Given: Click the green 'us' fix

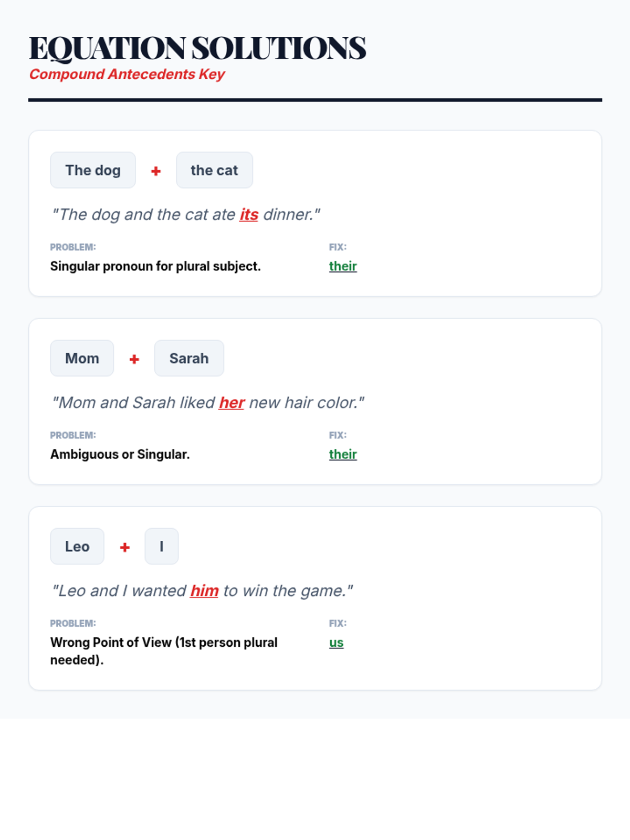Looking at the screenshot, I should pyautogui.click(x=337, y=643).
